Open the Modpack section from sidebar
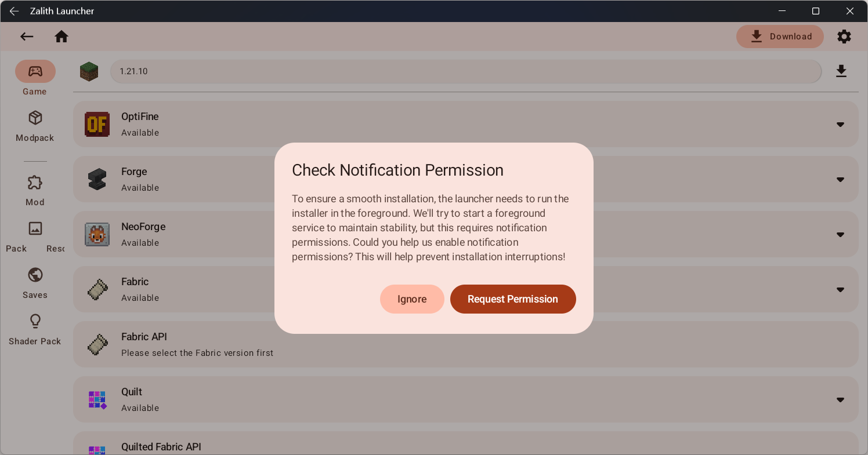 pos(35,118)
